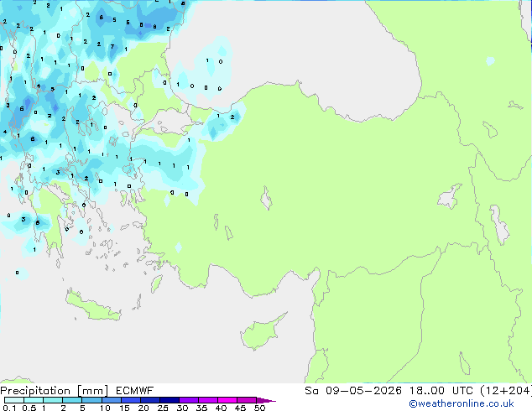Viewport: 532px width, 411px height.
Task: Pick the 25–30 mm legend swatch
Action: coord(169,400)
